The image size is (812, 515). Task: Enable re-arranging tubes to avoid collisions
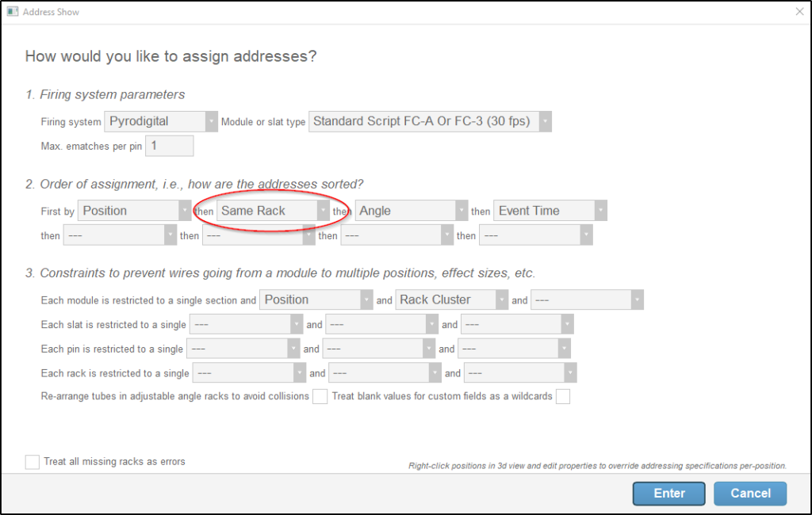(320, 396)
